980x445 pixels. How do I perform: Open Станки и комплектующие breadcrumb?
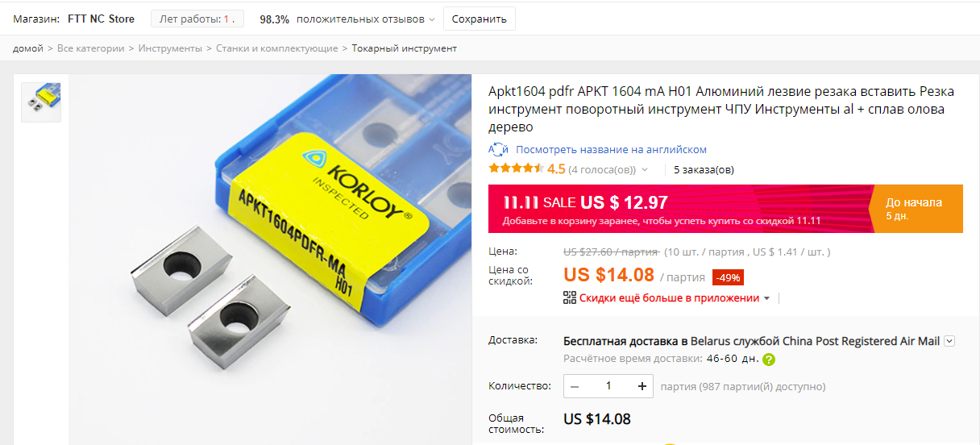(x=276, y=48)
